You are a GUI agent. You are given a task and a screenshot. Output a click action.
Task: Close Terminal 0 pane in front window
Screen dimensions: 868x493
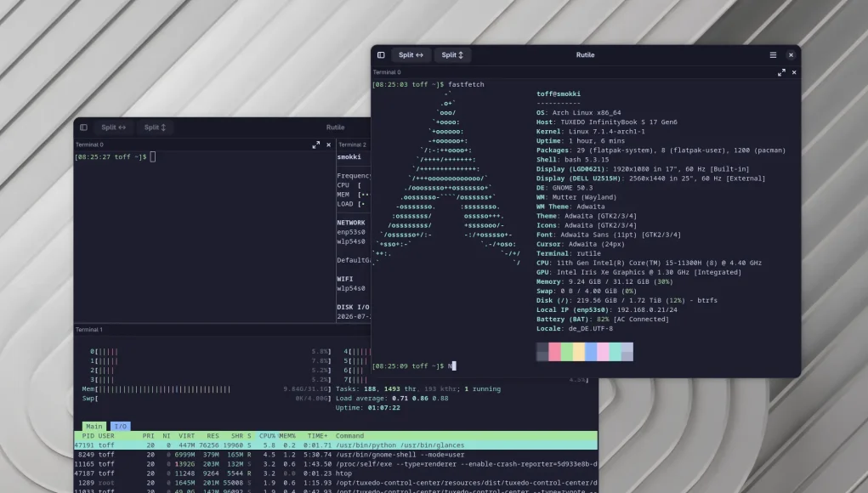pos(794,72)
